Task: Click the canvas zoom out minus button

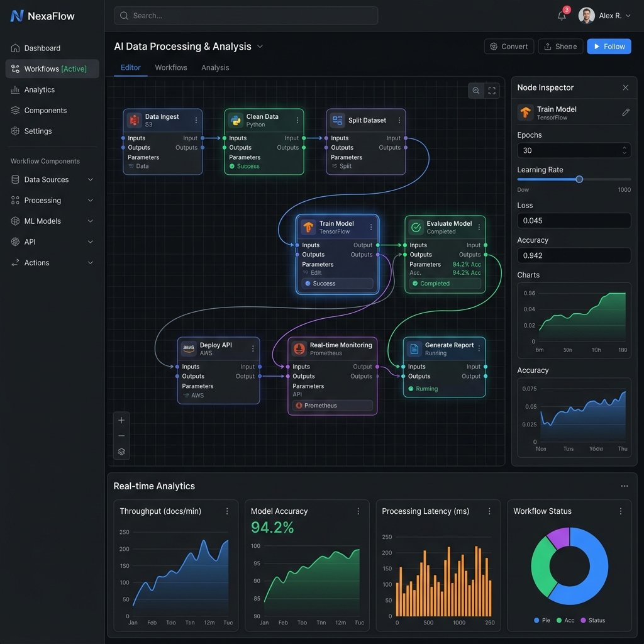Action: click(x=121, y=436)
